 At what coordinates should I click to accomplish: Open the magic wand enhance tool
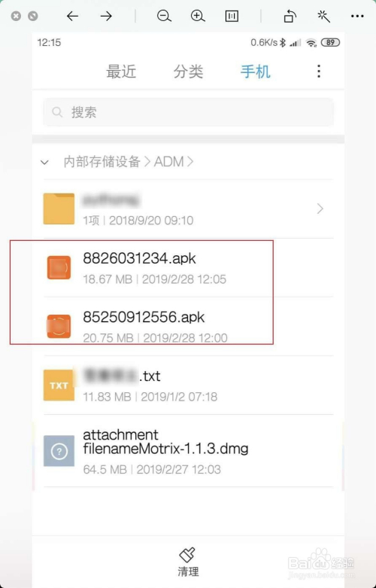tap(323, 16)
